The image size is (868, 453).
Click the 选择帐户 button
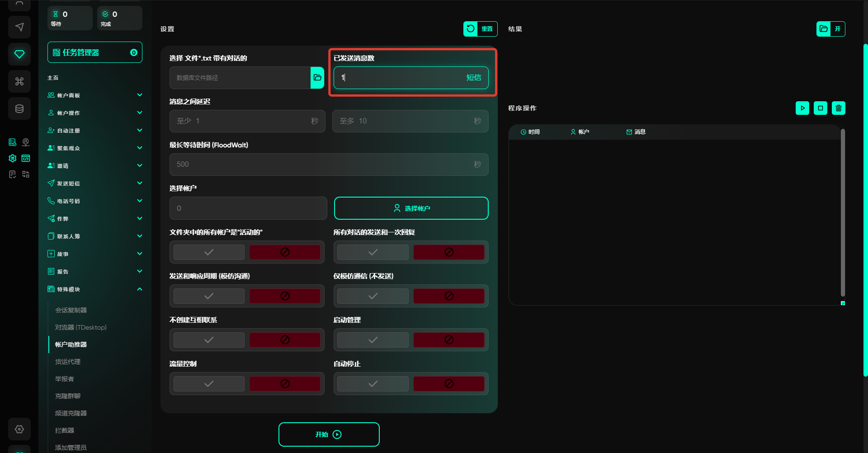[x=411, y=208]
